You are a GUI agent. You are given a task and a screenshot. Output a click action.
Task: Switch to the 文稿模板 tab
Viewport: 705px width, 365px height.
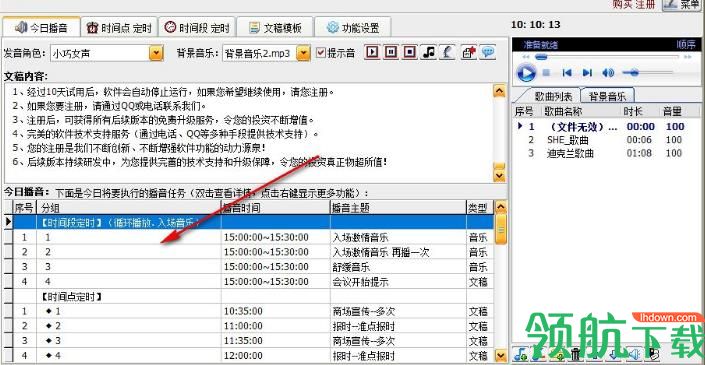[275, 27]
